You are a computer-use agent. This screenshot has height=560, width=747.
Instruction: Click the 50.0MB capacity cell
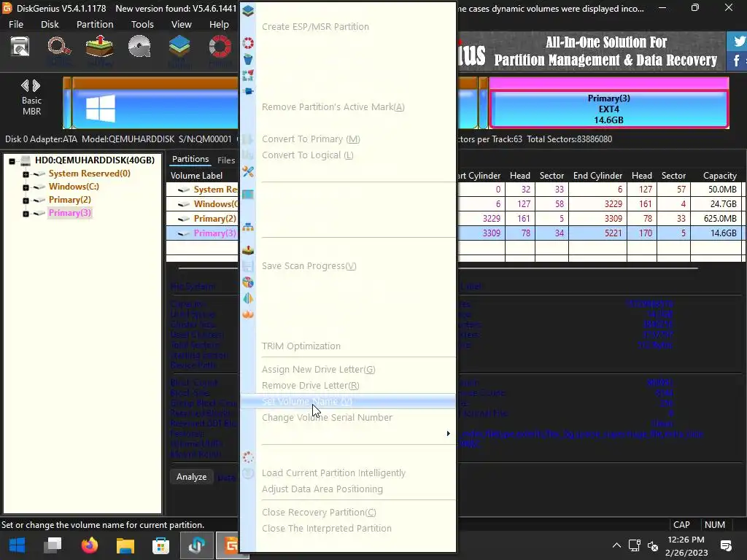tap(716, 189)
